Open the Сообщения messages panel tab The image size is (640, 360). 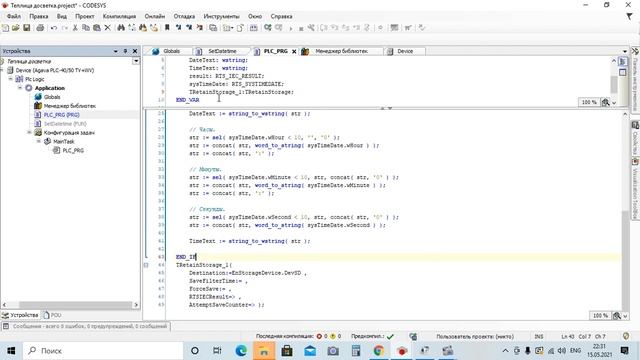click(x=86, y=327)
